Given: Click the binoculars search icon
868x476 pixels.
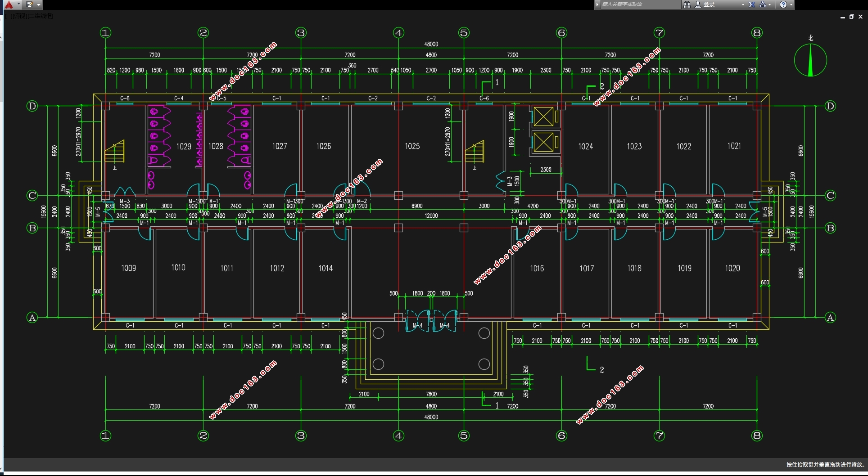Looking at the screenshot, I should pos(687,4).
